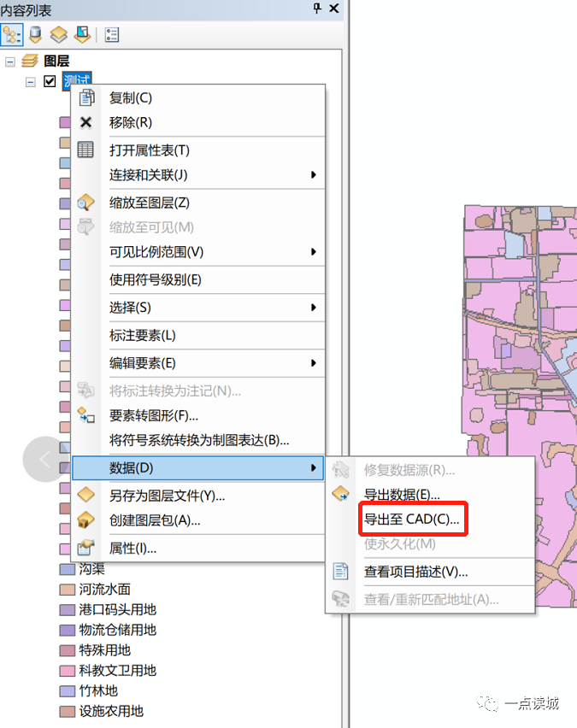
Task: Click the 科教文卫用地 color swatch
Action: (68, 671)
